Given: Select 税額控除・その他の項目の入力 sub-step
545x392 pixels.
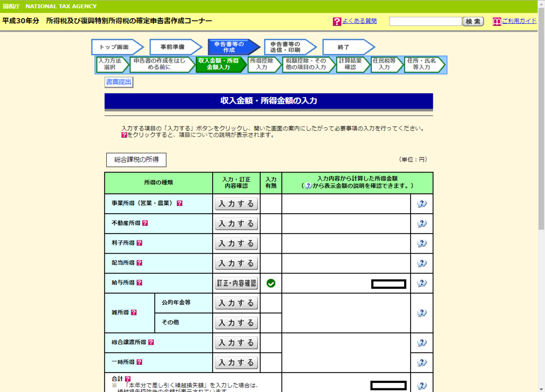Looking at the screenshot, I should click(x=309, y=64).
